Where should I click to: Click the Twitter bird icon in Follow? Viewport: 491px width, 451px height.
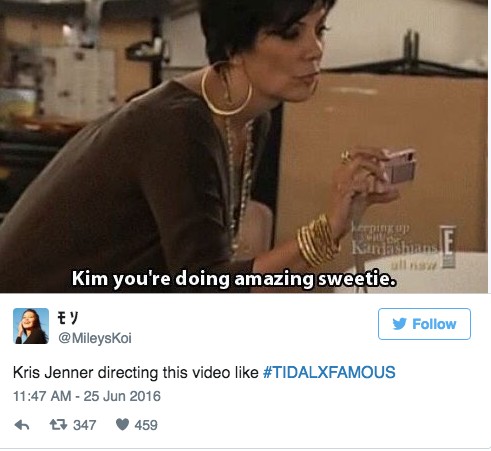(x=399, y=324)
